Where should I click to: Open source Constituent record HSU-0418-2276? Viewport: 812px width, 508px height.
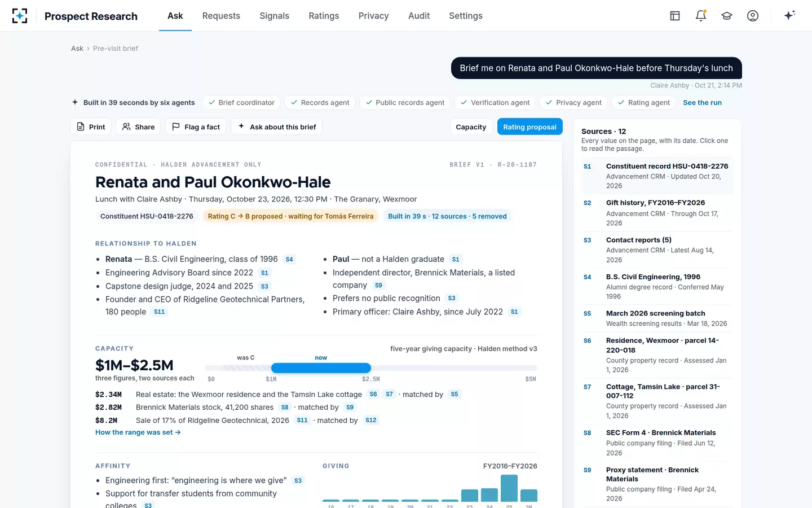point(657,176)
